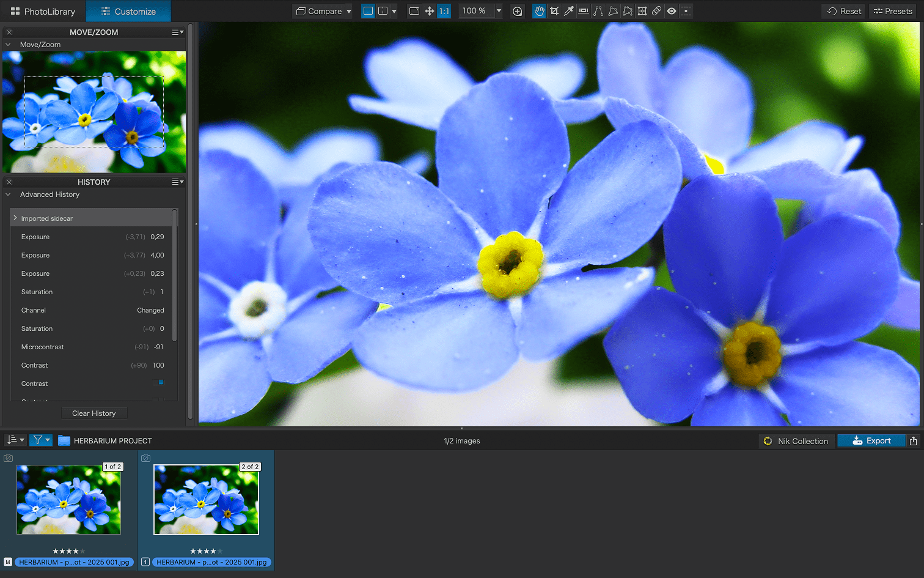
Task: Collapse the Move/Zoom section chevron
Action: (8, 45)
